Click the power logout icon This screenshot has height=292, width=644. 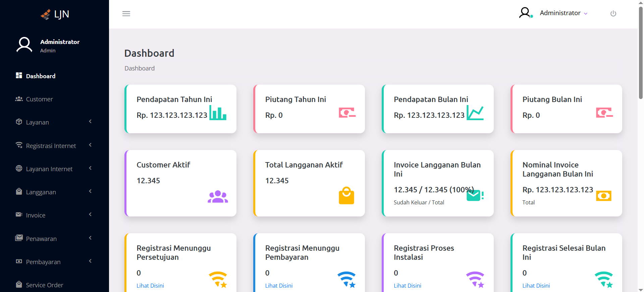[x=613, y=13]
